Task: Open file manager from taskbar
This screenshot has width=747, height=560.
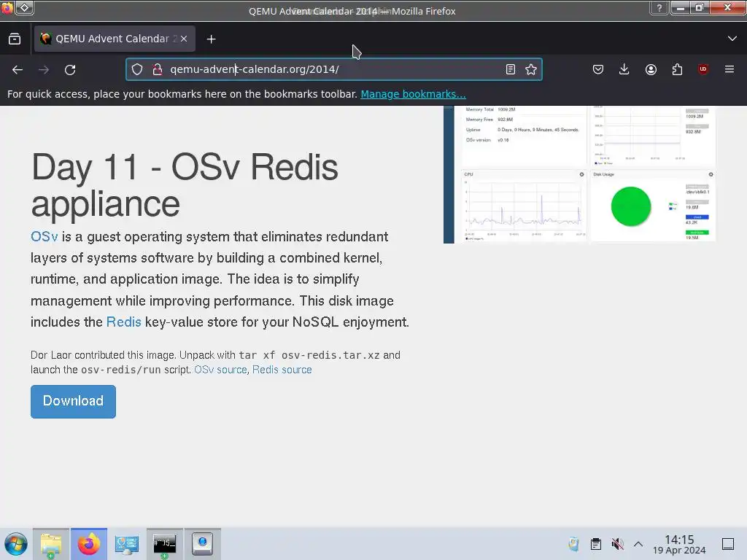Action: click(51, 544)
